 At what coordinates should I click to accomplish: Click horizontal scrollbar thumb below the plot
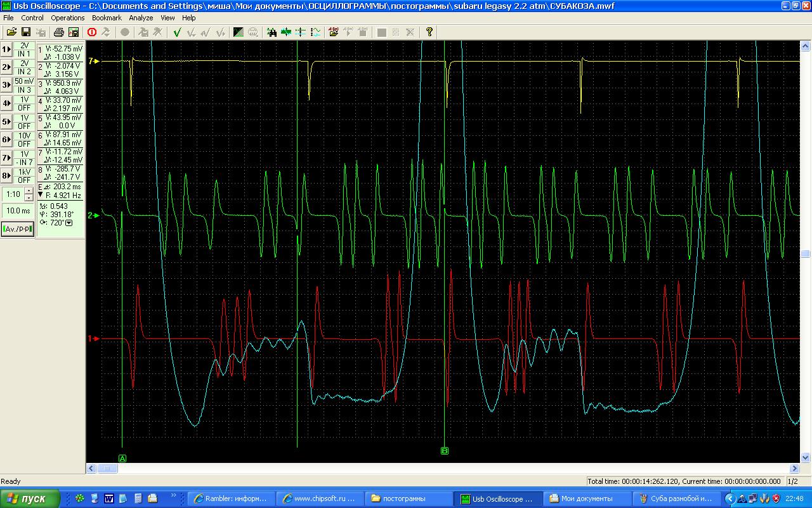(108, 469)
